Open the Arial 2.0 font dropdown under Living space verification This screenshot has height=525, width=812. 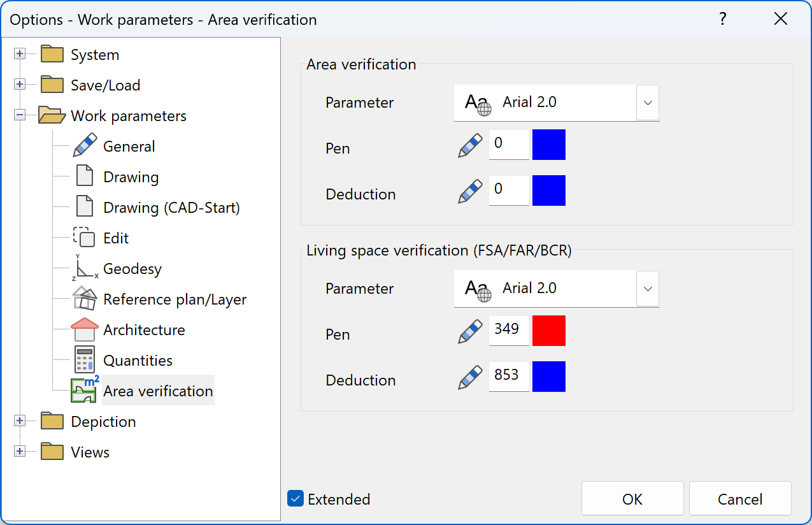(647, 289)
